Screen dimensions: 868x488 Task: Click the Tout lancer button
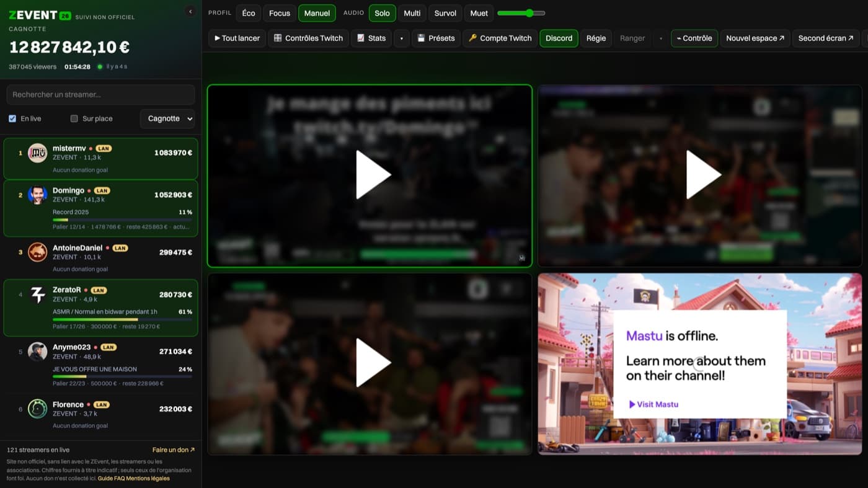237,38
